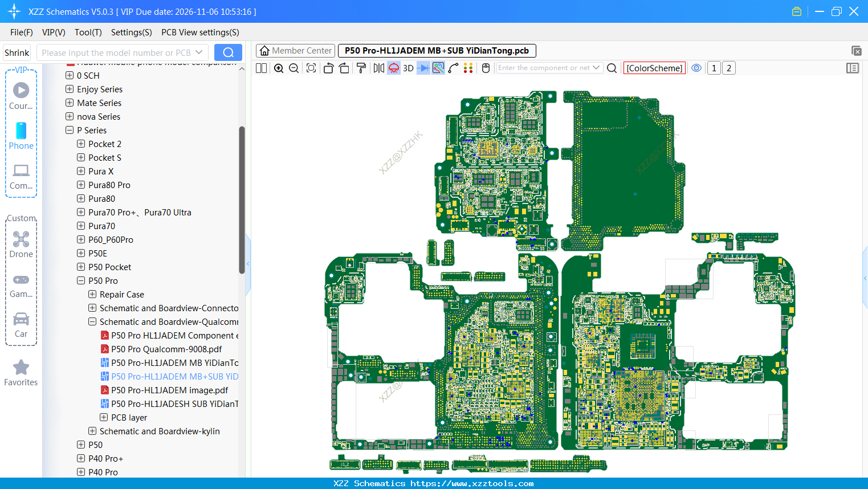Click the colored dots icon in toolbar
This screenshot has height=489, width=868.
468,68
